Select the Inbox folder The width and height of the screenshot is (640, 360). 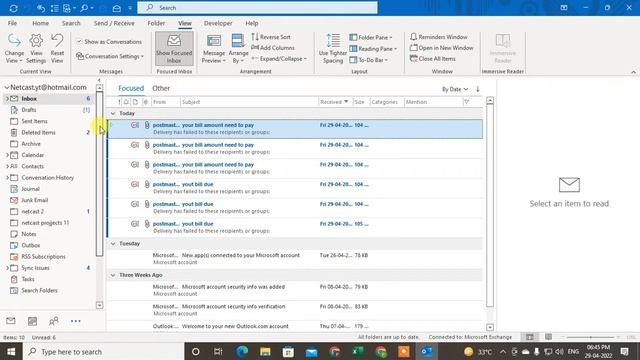coord(47,99)
